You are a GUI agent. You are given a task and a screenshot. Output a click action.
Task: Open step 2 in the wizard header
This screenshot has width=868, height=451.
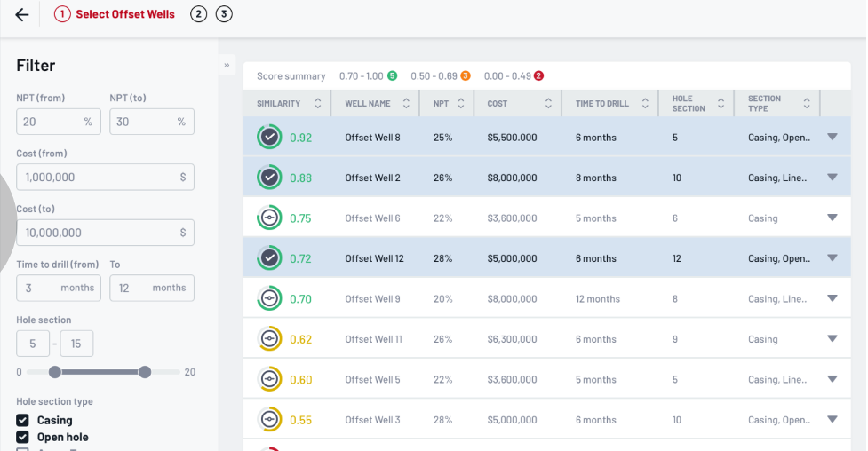point(199,14)
